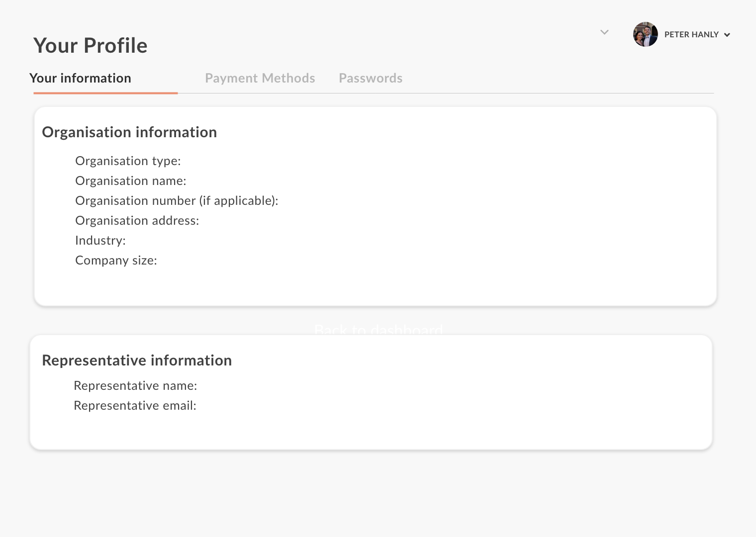
Task: Select Organisation number (if applicable) label
Action: point(177,201)
